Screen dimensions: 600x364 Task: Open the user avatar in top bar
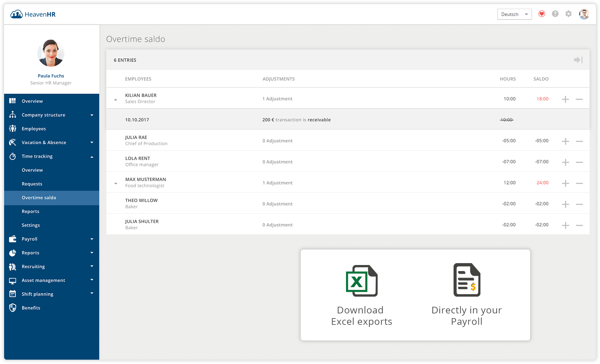(x=584, y=14)
